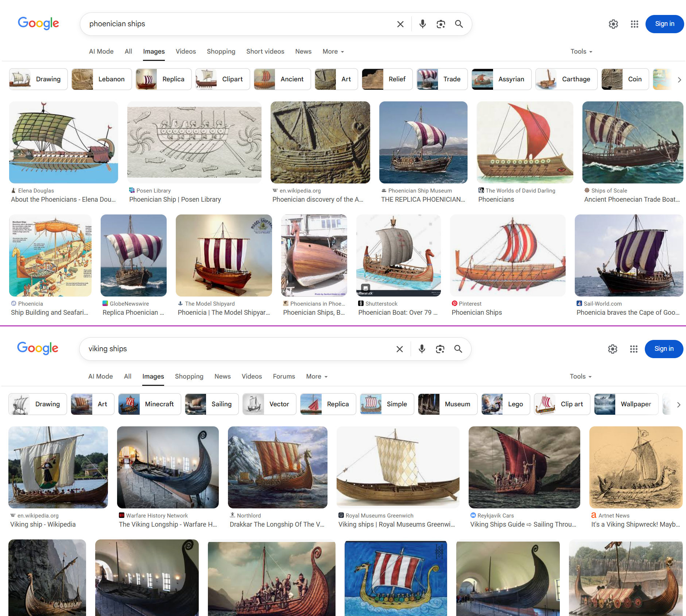Clear the 'viking ships' search query
This screenshot has width=686, height=616.
click(399, 349)
